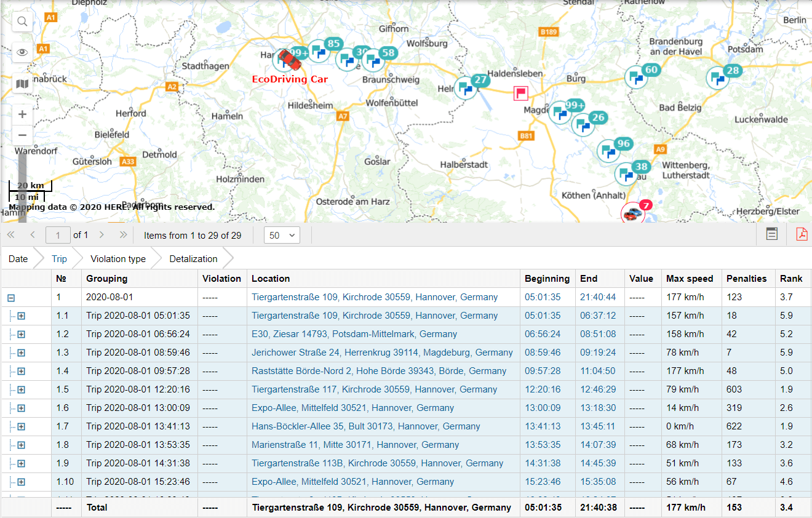Open the items-per-page dropdown showing 50
Image resolution: width=812 pixels, height=518 pixels.
(x=281, y=235)
